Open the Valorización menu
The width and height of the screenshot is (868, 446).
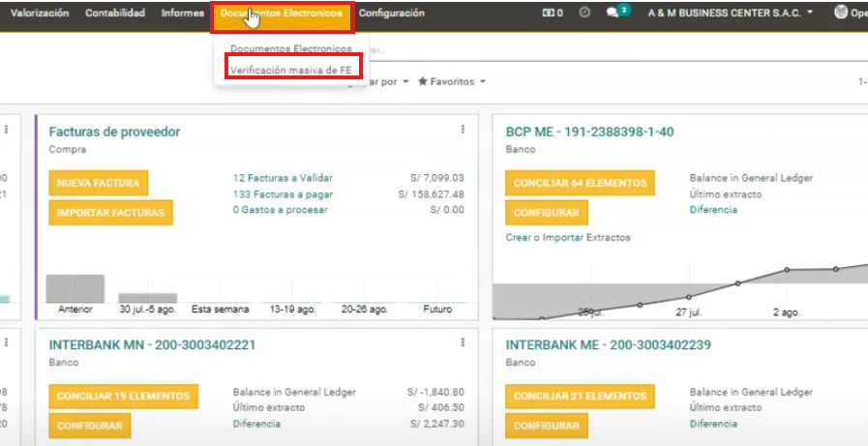[40, 14]
